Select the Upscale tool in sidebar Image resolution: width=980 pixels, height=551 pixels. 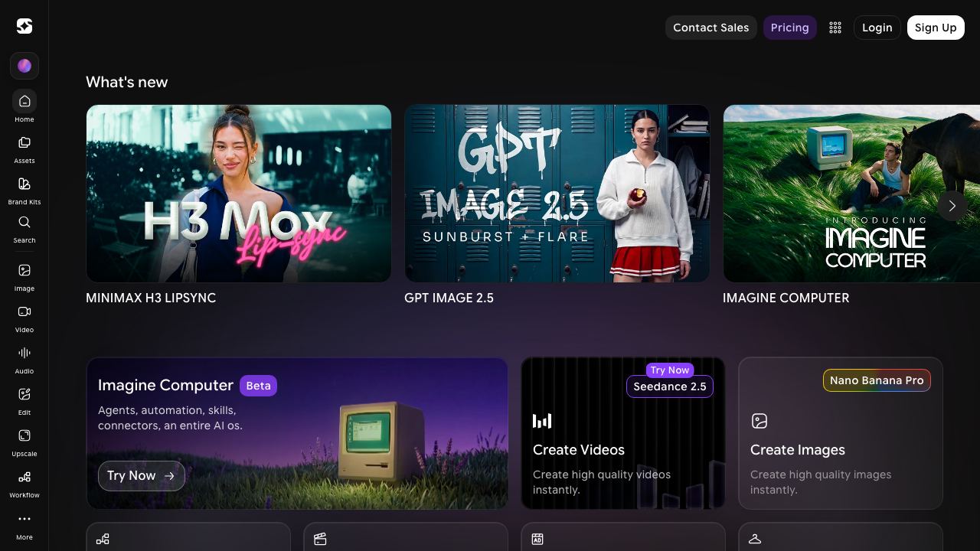(x=24, y=442)
